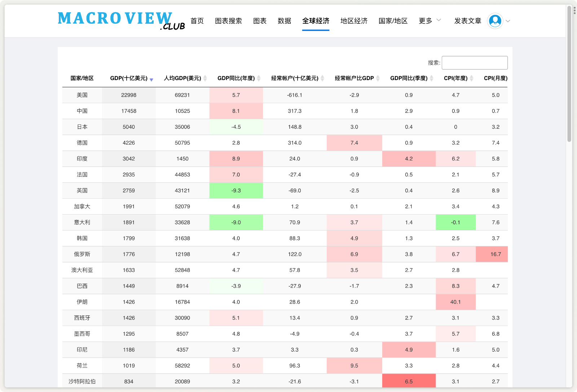Open the 地区经济 menu item
The height and width of the screenshot is (392, 577).
pos(353,21)
